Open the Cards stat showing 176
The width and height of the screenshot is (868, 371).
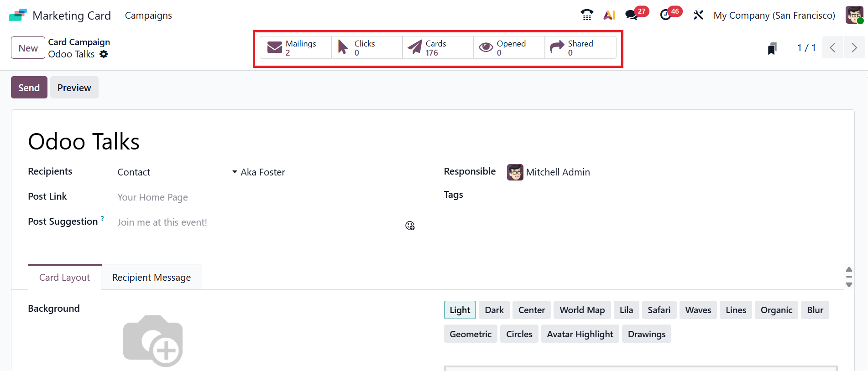coord(438,47)
